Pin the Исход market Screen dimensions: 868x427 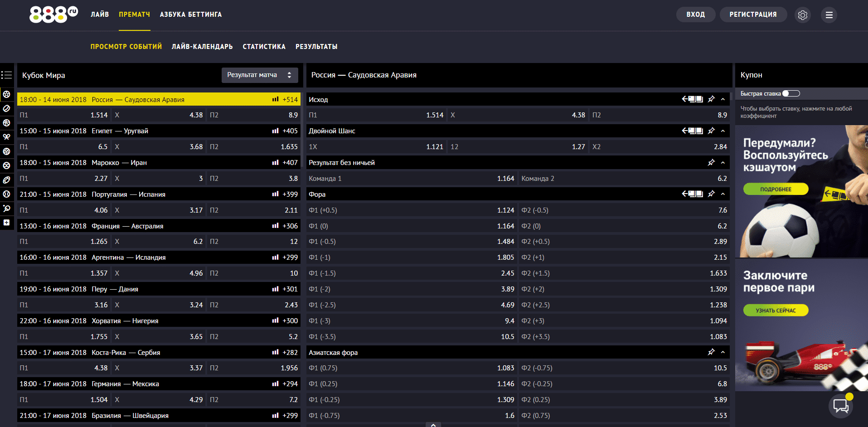click(711, 99)
